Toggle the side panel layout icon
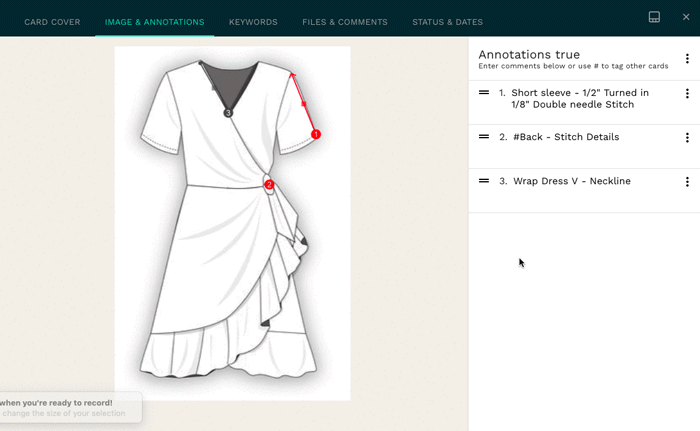The width and height of the screenshot is (700, 431). coord(654,17)
